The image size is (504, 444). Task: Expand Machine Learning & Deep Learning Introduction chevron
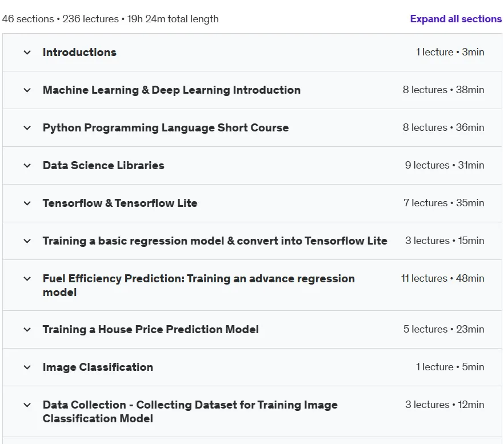point(27,90)
